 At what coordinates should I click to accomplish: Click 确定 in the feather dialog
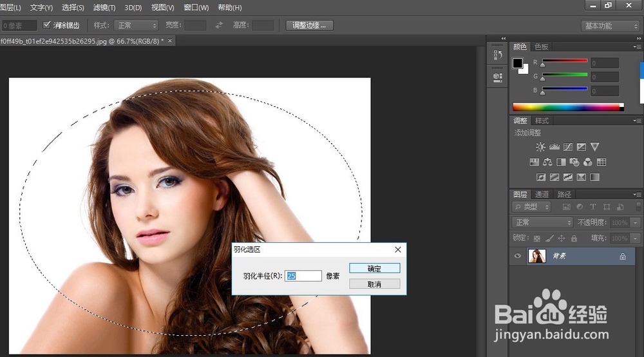point(375,268)
